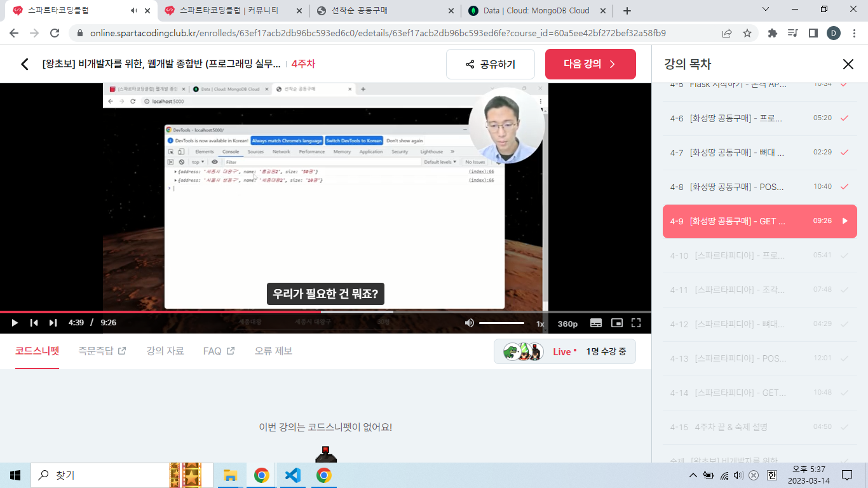Image resolution: width=868 pixels, height=488 pixels.
Task: Show hidden system tray icons
Action: click(693, 475)
